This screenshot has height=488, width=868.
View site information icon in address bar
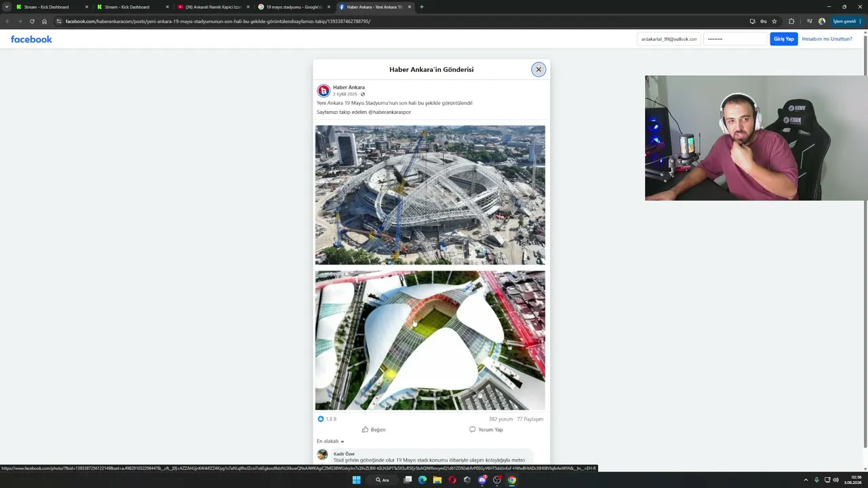click(59, 21)
